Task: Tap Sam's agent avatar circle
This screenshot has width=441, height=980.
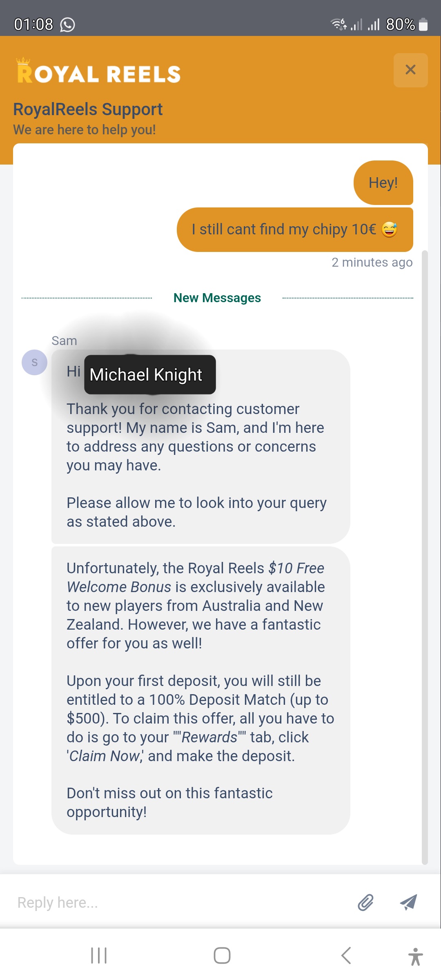Action: pos(34,362)
